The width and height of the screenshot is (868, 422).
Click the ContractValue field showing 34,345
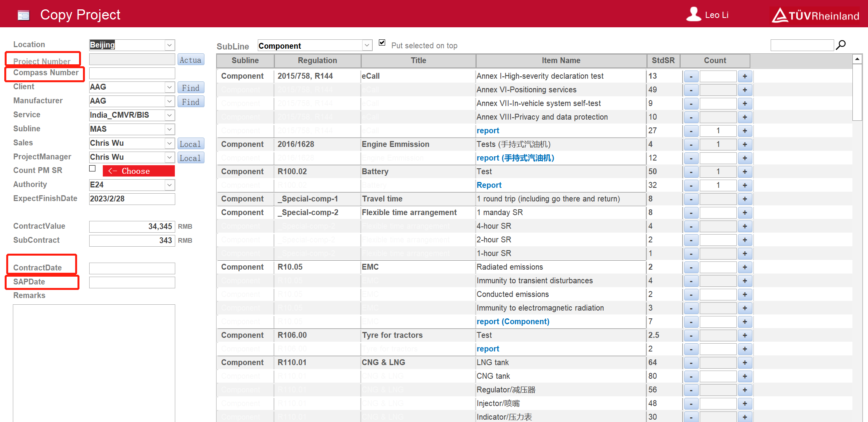(x=132, y=226)
